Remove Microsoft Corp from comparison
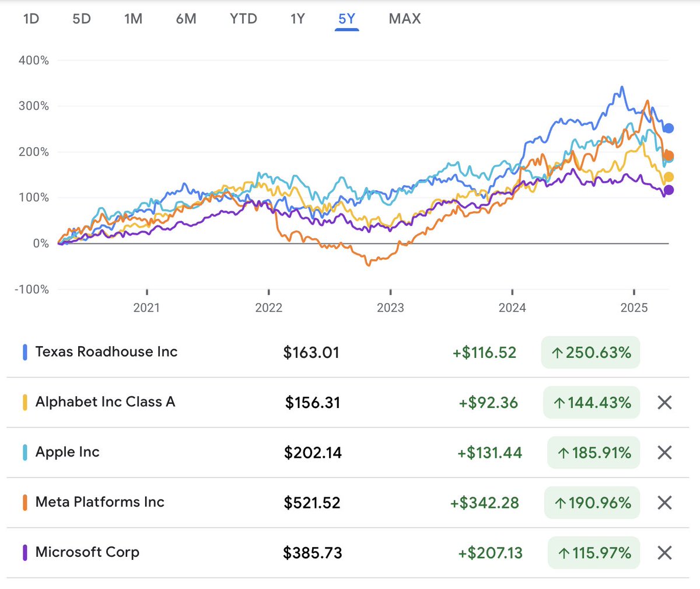 coord(664,553)
